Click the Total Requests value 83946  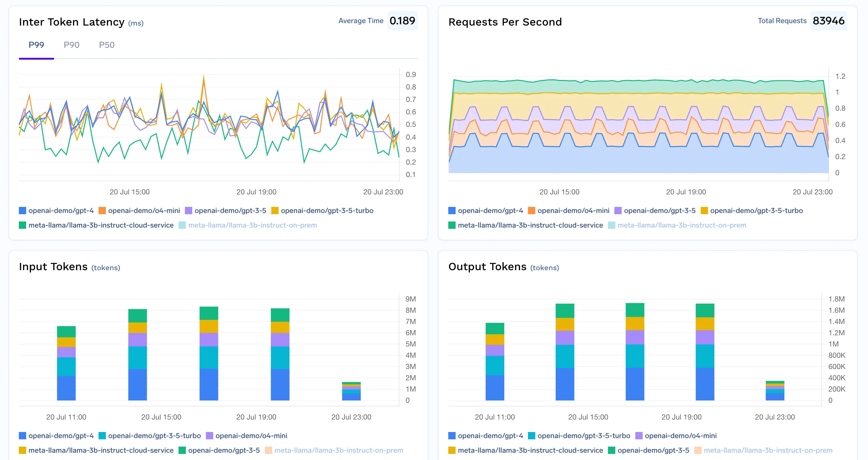point(829,21)
